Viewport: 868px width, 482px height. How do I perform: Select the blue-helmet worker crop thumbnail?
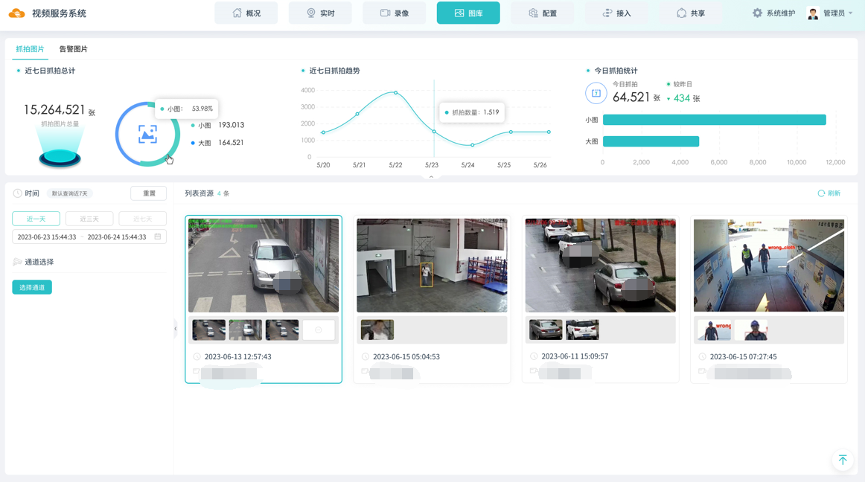(750, 330)
